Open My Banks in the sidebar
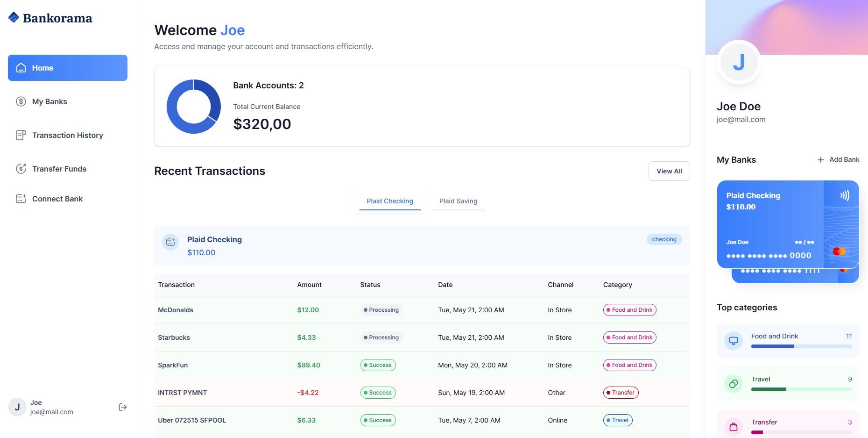The height and width of the screenshot is (438, 868). pos(49,101)
